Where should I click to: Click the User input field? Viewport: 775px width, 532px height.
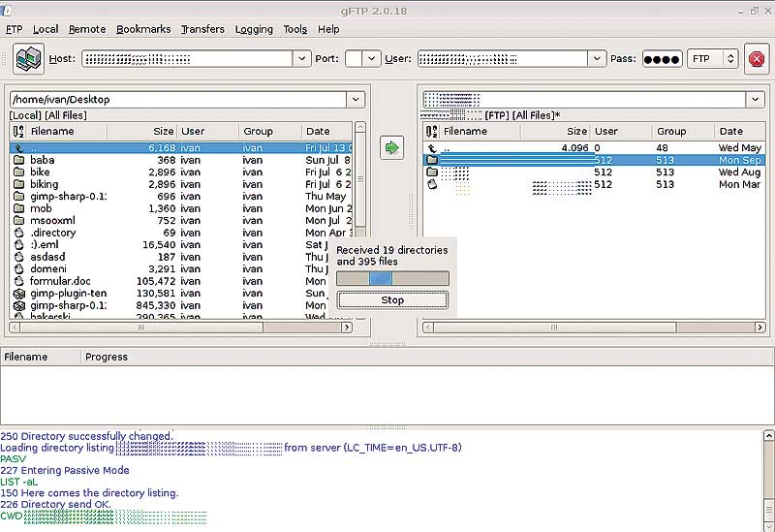503,59
